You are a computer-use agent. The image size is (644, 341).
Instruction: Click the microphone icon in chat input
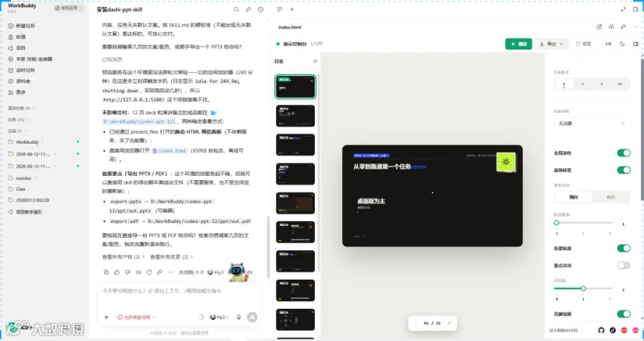(x=238, y=317)
